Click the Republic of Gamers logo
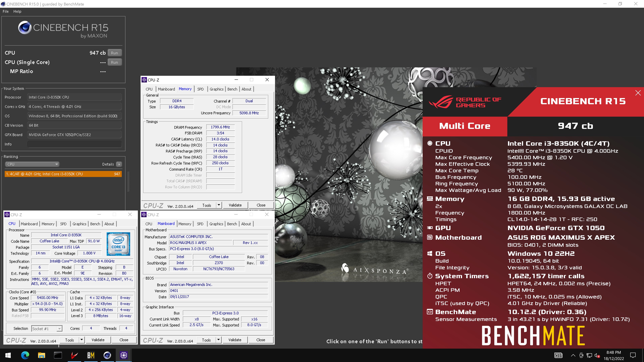Viewport: 644px width, 362px height. (x=465, y=102)
